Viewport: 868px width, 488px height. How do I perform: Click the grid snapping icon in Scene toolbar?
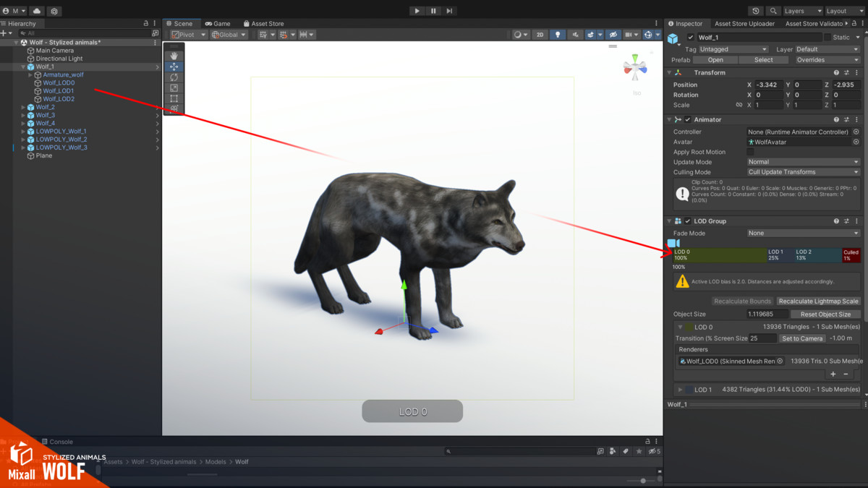point(285,35)
